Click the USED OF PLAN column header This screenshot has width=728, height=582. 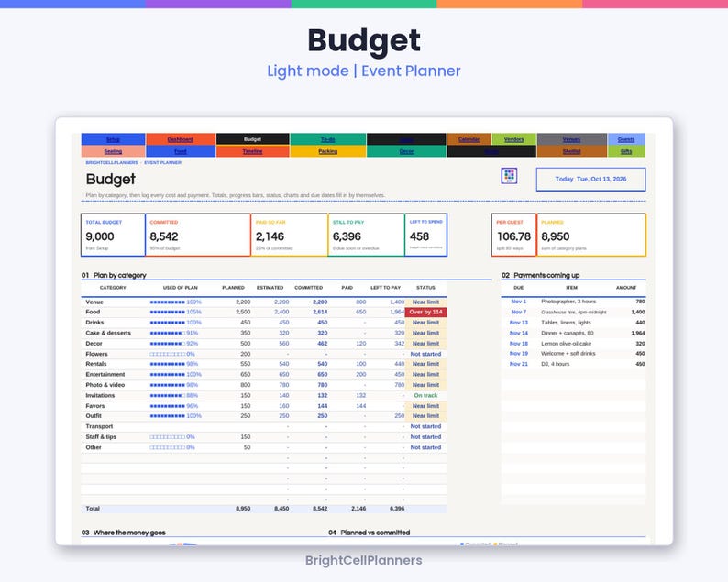coord(180,288)
